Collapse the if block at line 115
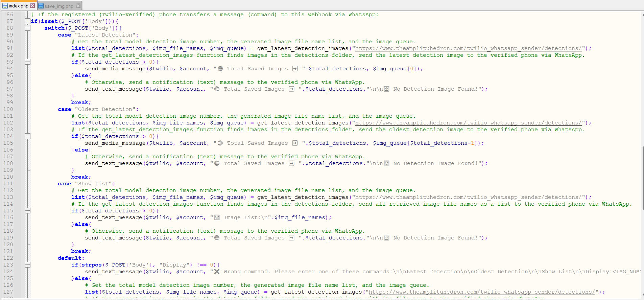This screenshot has width=644, height=300. [x=27, y=211]
